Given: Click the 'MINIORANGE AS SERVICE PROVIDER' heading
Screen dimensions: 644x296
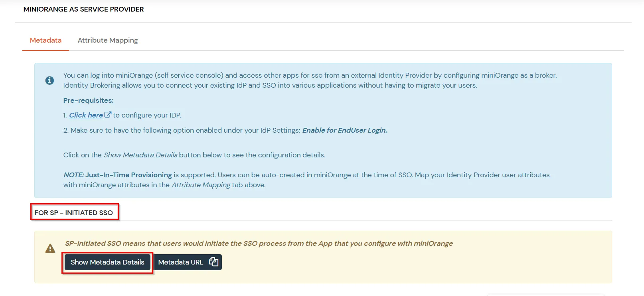Looking at the screenshot, I should pyautogui.click(x=83, y=9).
